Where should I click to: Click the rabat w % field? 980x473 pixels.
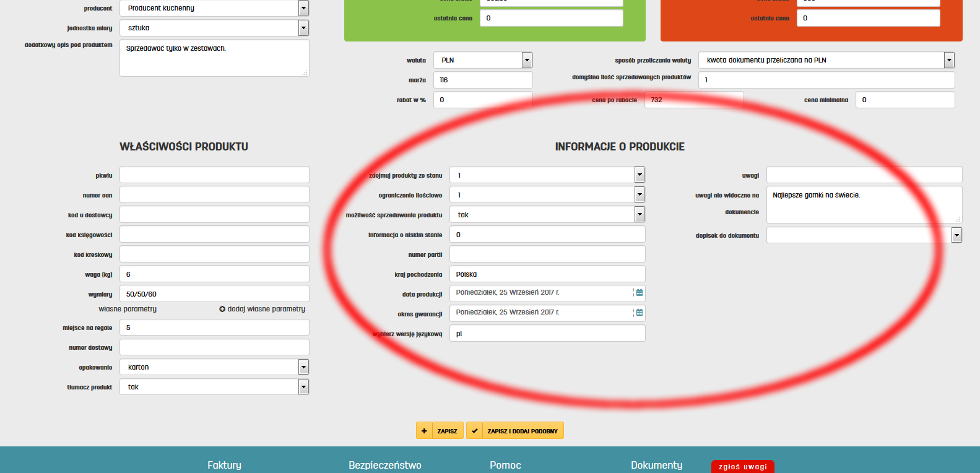pos(483,100)
